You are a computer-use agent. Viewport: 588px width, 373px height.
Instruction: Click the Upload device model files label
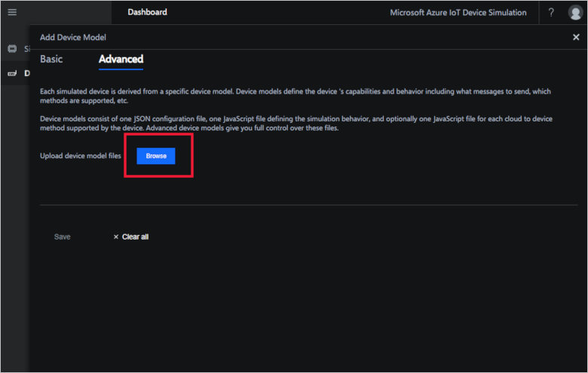81,156
